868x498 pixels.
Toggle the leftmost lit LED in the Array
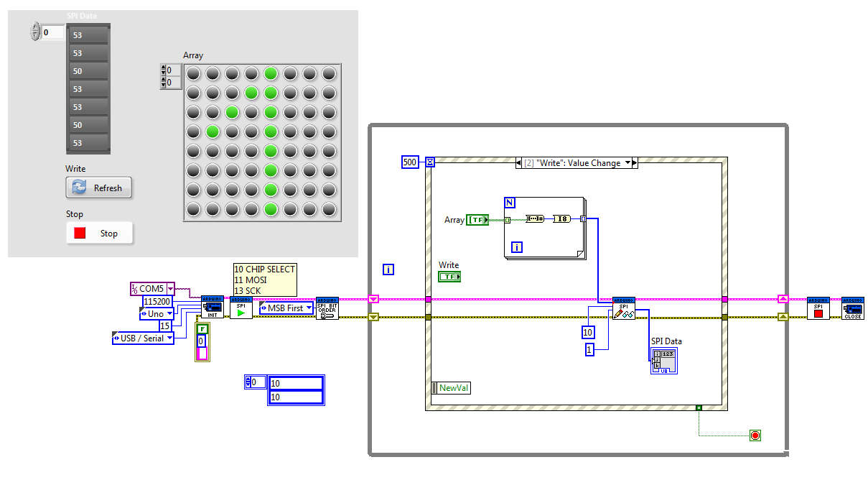213,132
